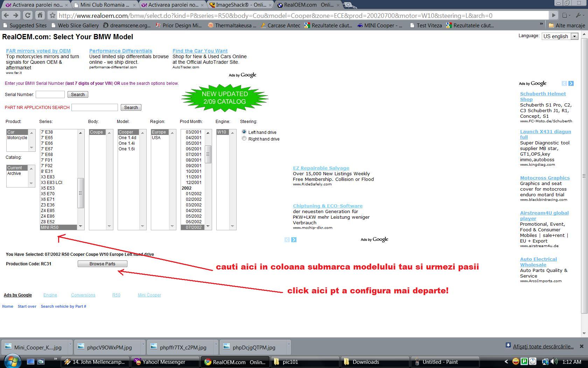Close the ImageShack tab

[270, 5]
